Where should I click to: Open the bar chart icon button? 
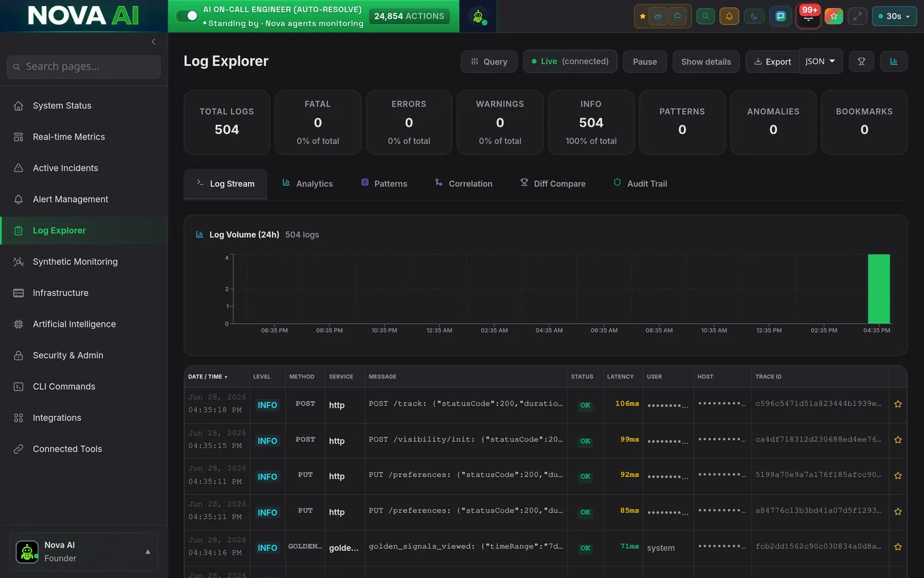coord(894,61)
